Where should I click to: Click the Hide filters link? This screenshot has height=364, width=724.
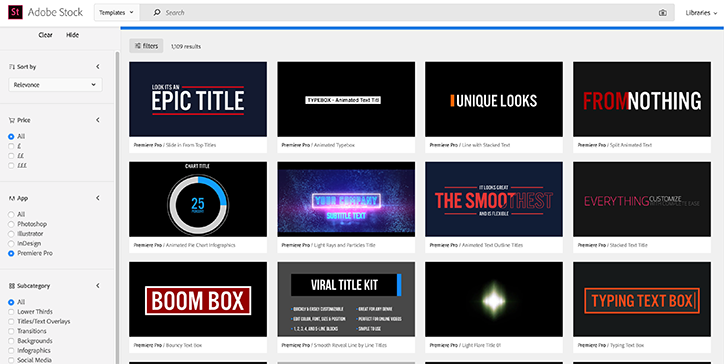pyautogui.click(x=72, y=35)
